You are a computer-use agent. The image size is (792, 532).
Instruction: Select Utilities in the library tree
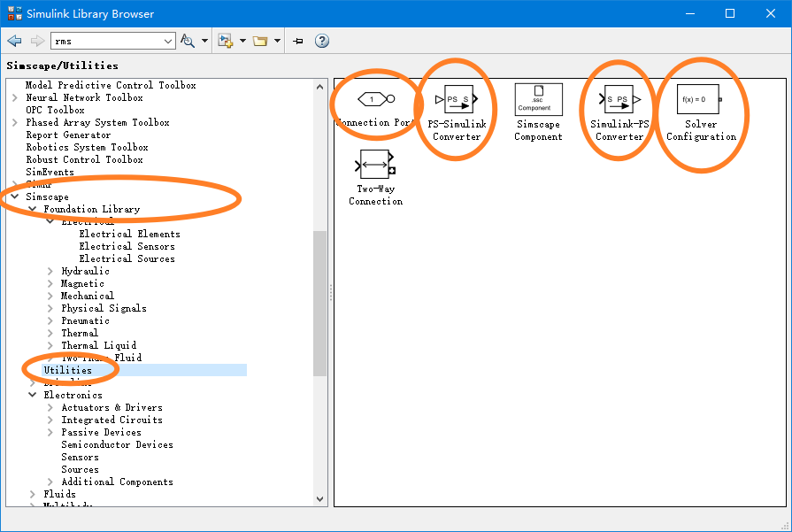67,370
